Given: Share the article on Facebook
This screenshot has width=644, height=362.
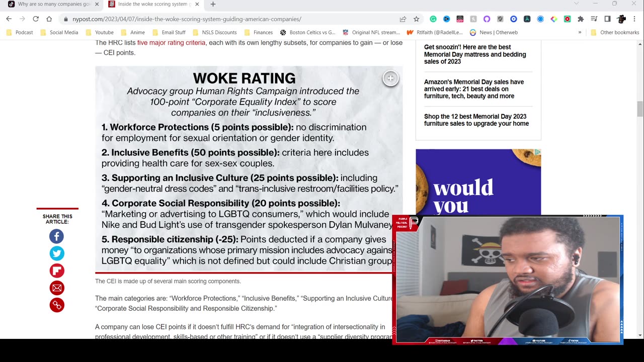Looking at the screenshot, I should [57, 236].
